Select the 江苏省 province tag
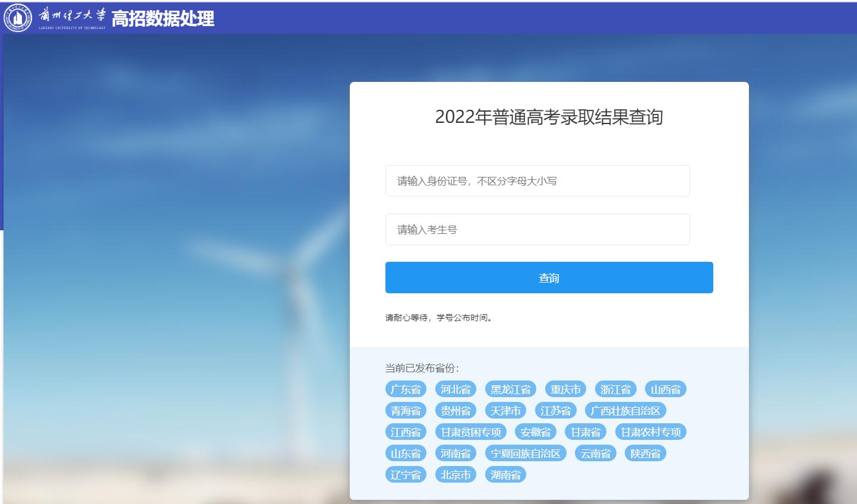Image resolution: width=857 pixels, height=504 pixels. [x=555, y=411]
